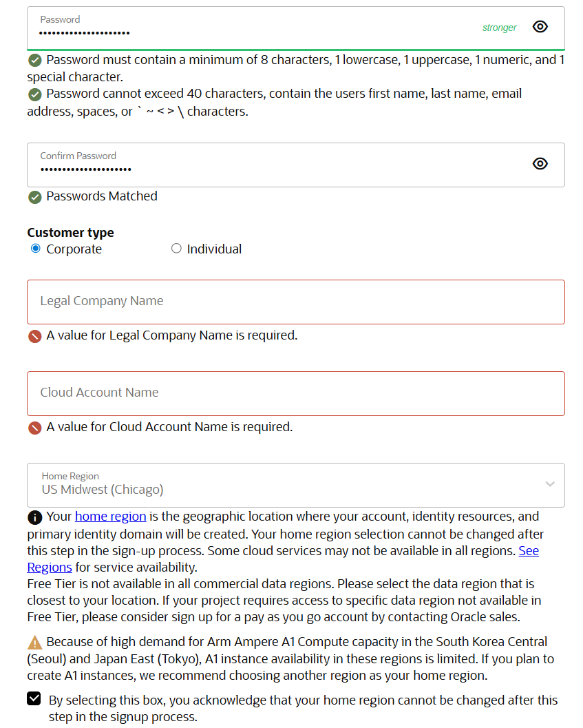Open the Home Region dropdown

[549, 485]
